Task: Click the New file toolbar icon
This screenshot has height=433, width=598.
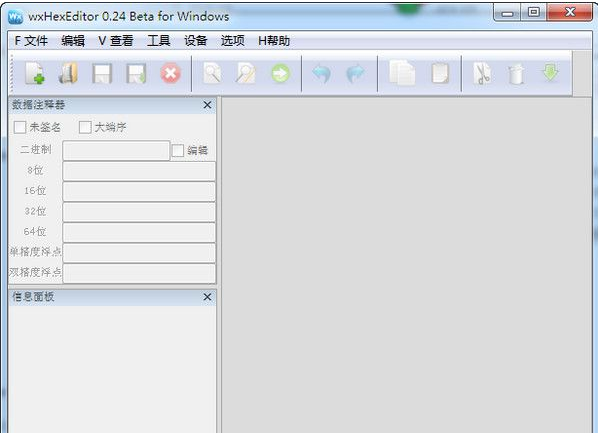Action: click(x=34, y=73)
